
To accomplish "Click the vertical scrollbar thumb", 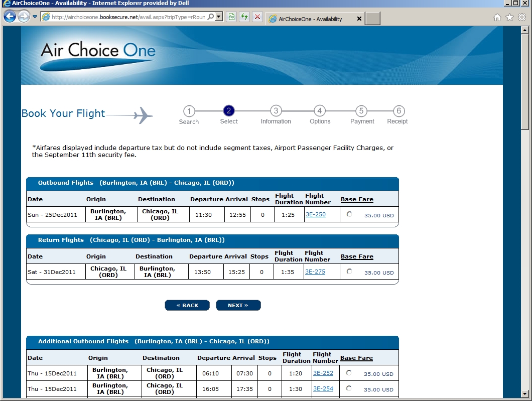I will click(x=525, y=81).
